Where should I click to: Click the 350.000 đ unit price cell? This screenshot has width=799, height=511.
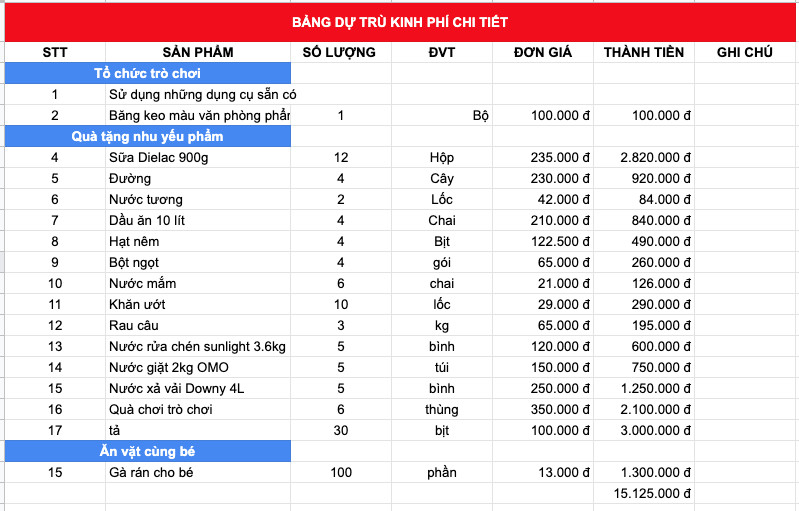(x=542, y=409)
